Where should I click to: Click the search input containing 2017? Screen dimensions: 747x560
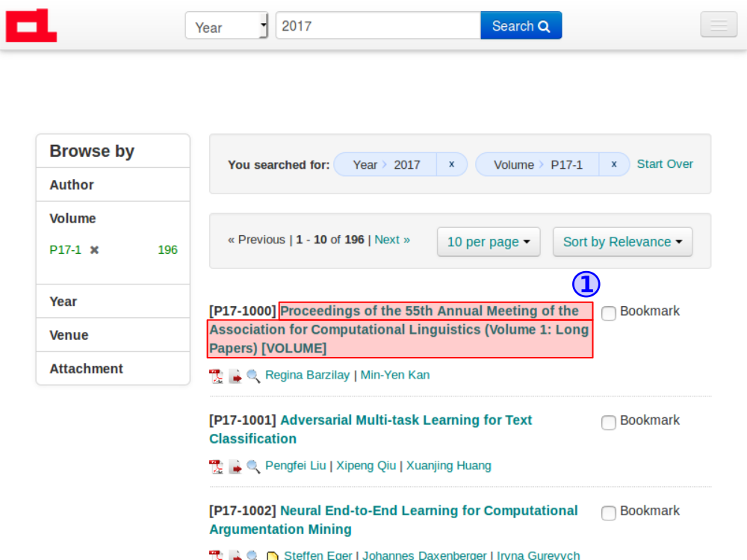point(378,25)
